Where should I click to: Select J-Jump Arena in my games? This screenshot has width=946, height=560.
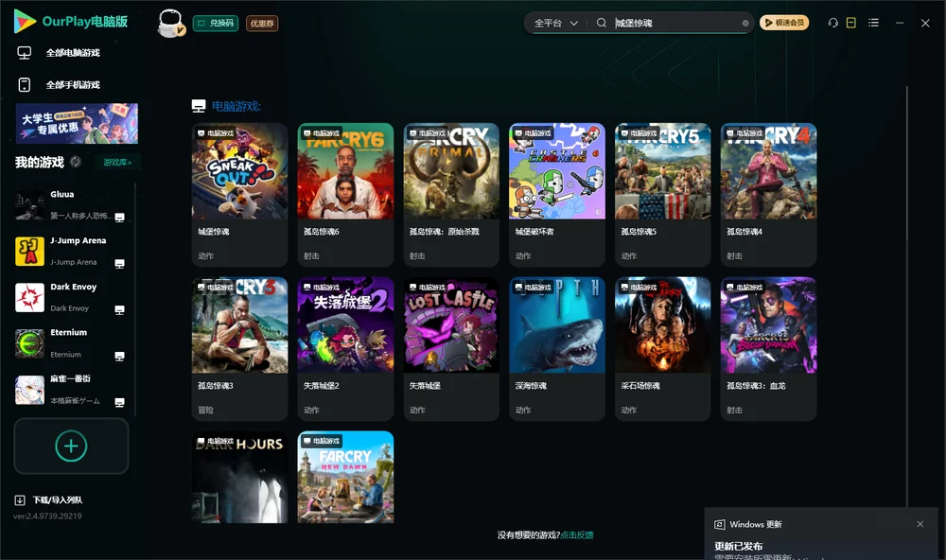pyautogui.click(x=71, y=251)
